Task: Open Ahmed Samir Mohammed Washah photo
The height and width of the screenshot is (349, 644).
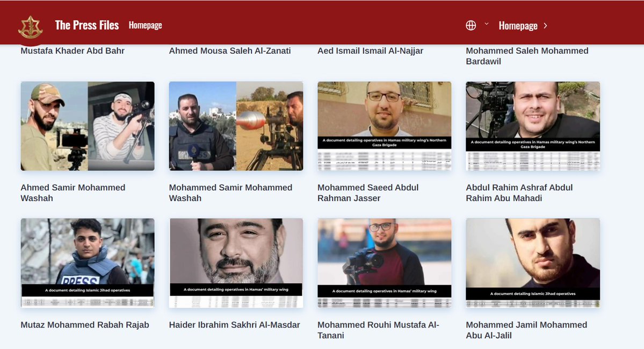Action: click(88, 126)
